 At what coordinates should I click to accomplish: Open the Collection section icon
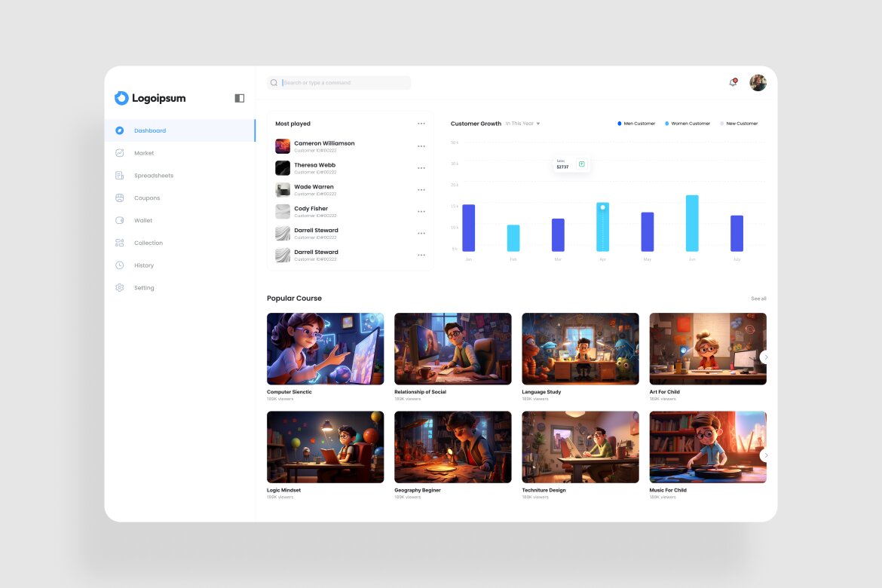pos(120,243)
